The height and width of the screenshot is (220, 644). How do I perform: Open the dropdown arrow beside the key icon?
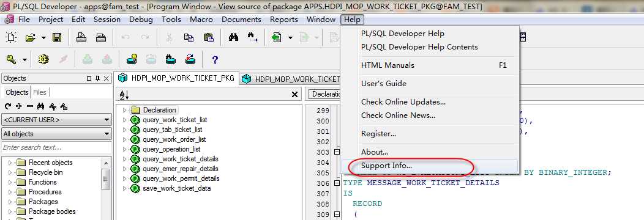click(x=24, y=60)
